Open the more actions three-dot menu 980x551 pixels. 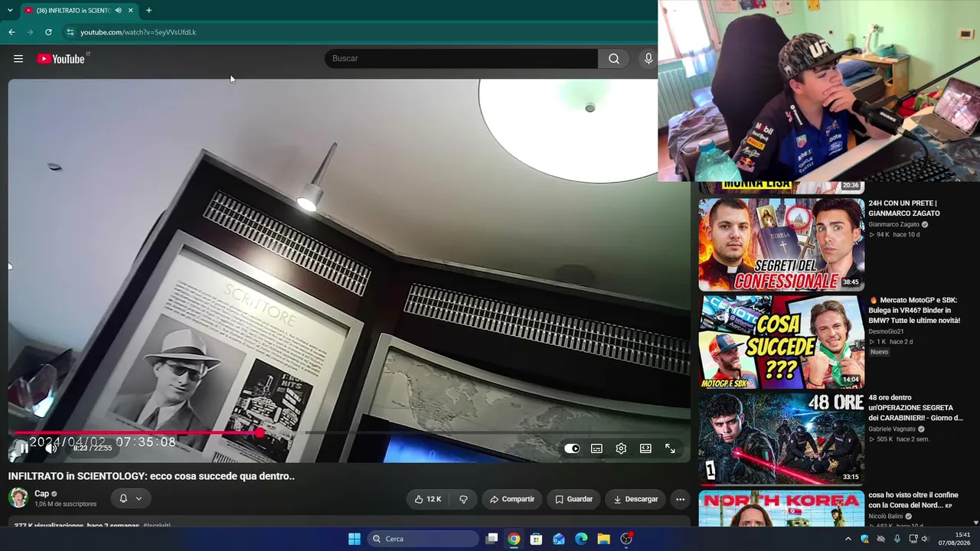(x=680, y=499)
